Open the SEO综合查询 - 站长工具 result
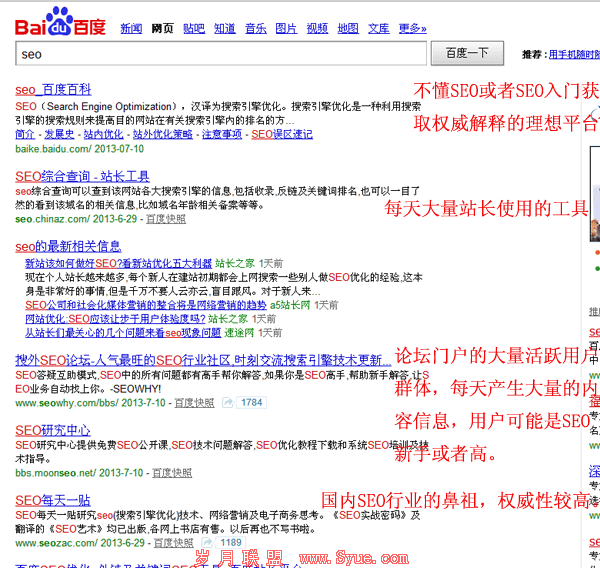Viewport: 600px width, 568px height. pyautogui.click(x=82, y=176)
